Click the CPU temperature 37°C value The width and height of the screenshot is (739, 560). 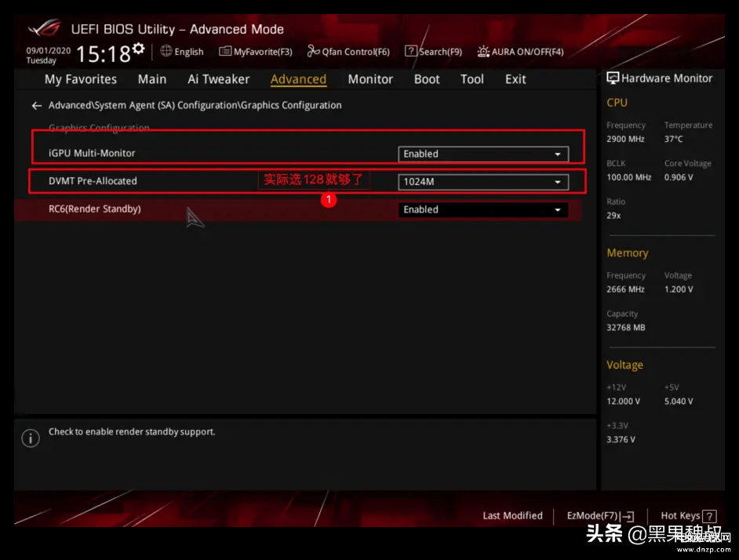[x=673, y=139]
